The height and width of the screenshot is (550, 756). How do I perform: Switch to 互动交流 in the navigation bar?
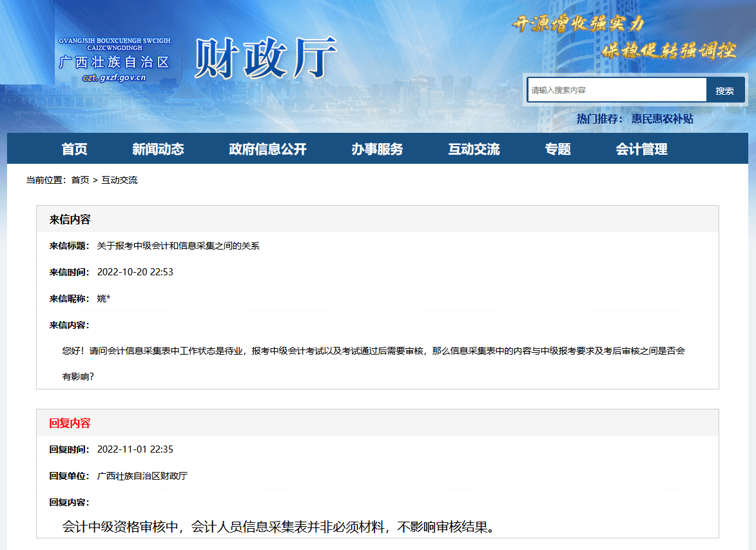pyautogui.click(x=474, y=149)
